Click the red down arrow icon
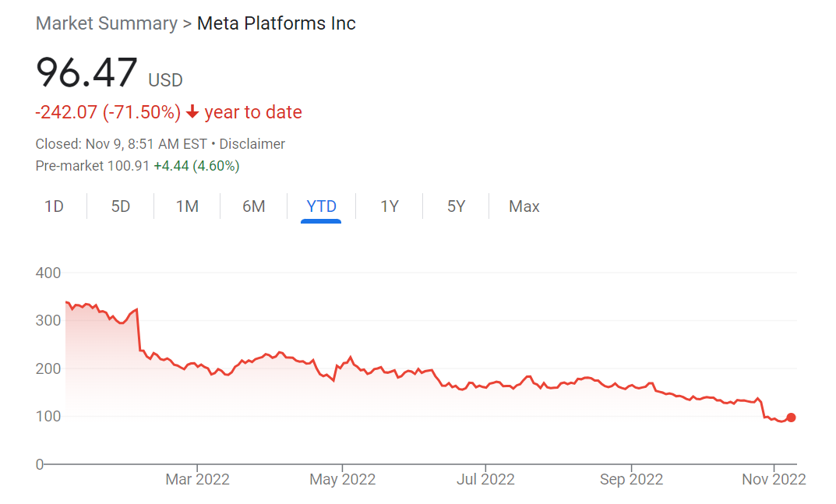836x504 pixels. click(x=192, y=113)
